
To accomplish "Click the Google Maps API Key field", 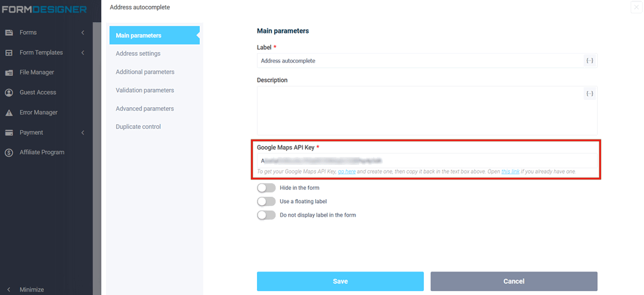I will coord(427,161).
